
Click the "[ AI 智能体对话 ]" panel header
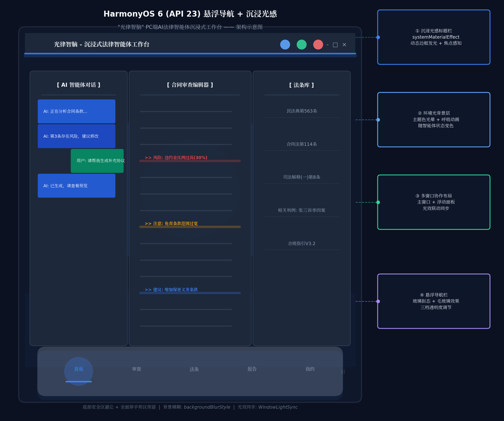point(79,85)
